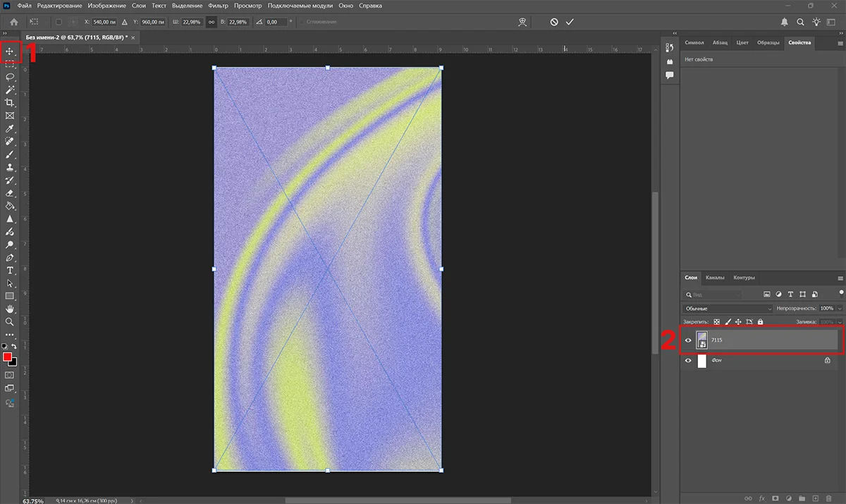Select the Magic Wand tool
This screenshot has width=846, height=504.
tap(10, 90)
